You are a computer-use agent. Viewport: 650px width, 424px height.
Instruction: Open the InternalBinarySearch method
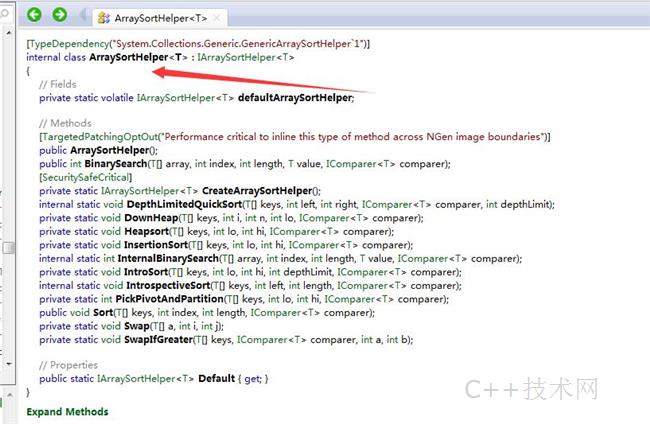point(168,258)
